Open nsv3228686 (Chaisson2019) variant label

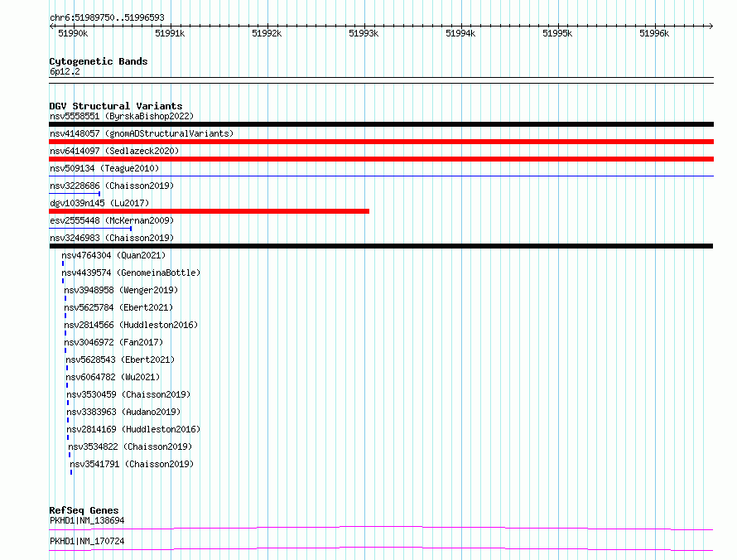(x=112, y=186)
